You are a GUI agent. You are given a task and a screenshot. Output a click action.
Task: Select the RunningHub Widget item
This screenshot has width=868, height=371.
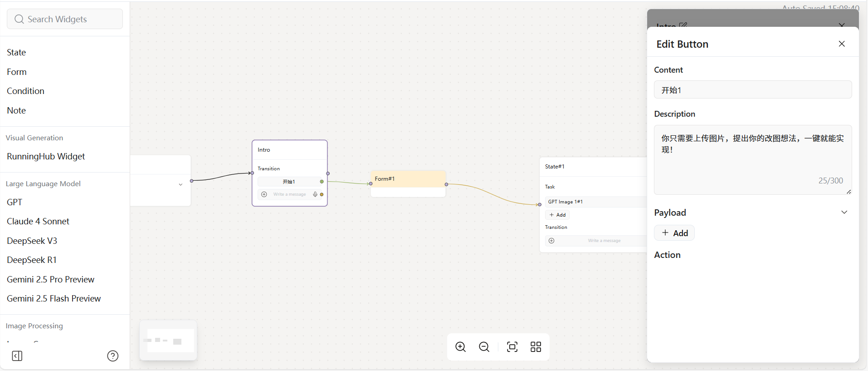click(46, 157)
